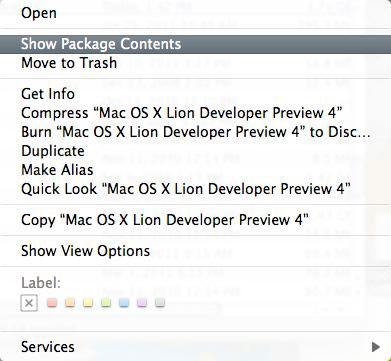Apply the red label color

[52, 303]
